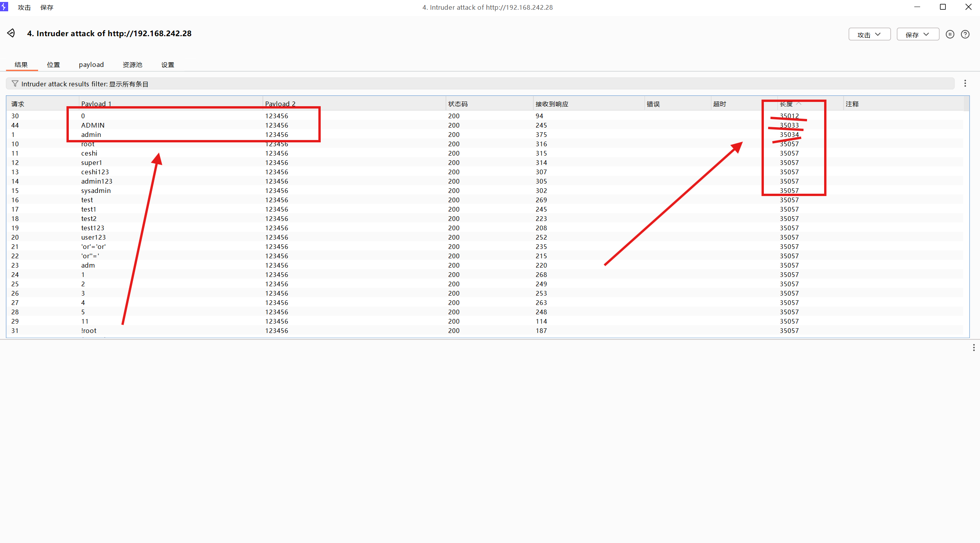
Task: Expand the 攻击 dropdown button
Action: (869, 34)
